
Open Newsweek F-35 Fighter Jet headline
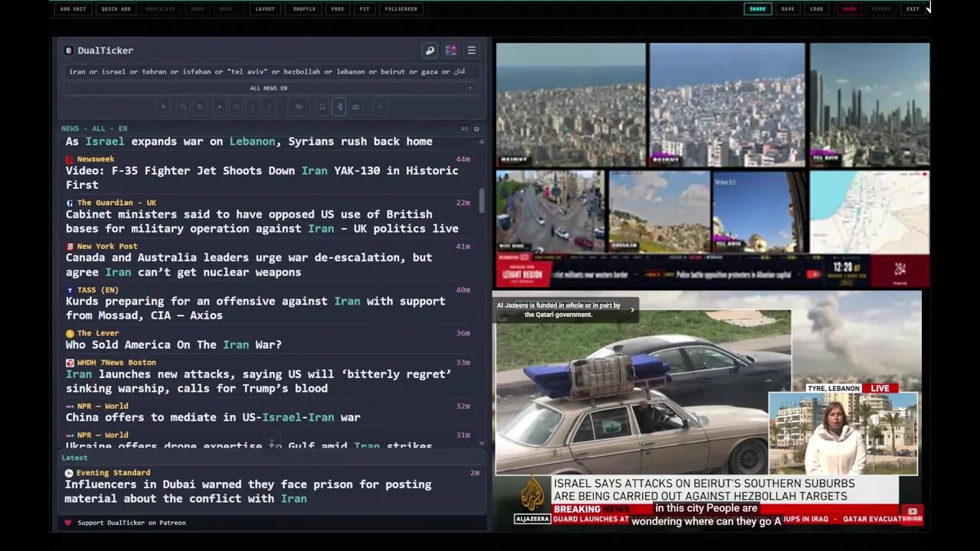pyautogui.click(x=262, y=178)
